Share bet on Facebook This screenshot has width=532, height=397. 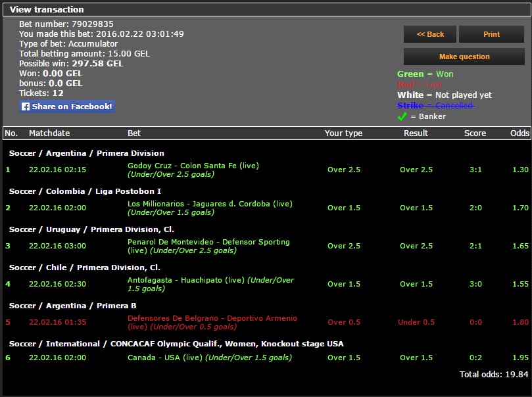(x=67, y=106)
